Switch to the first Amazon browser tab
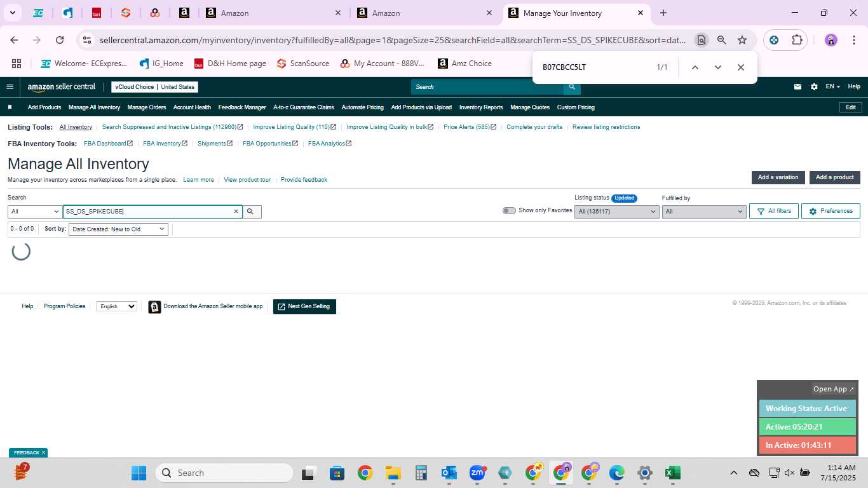868x488 pixels. pos(275,13)
